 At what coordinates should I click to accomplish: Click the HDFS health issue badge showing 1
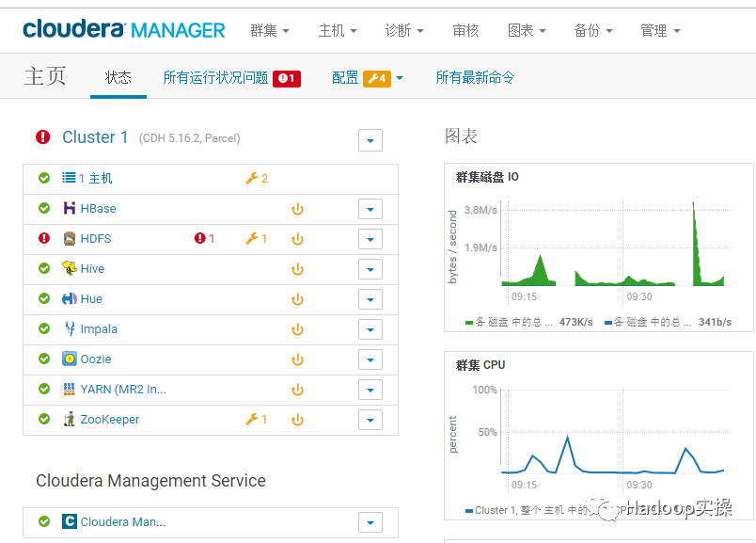[204, 238]
